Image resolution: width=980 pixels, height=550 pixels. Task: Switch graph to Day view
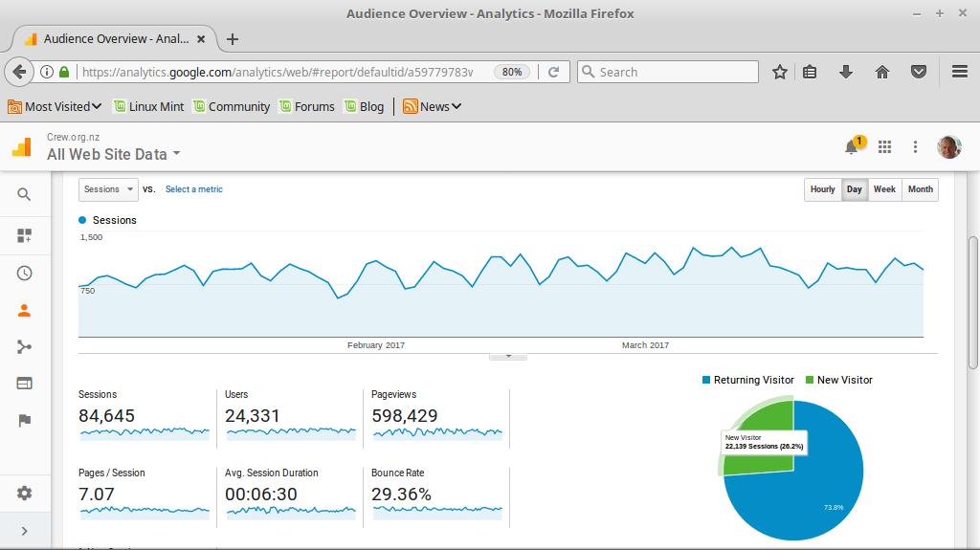pyautogui.click(x=855, y=189)
